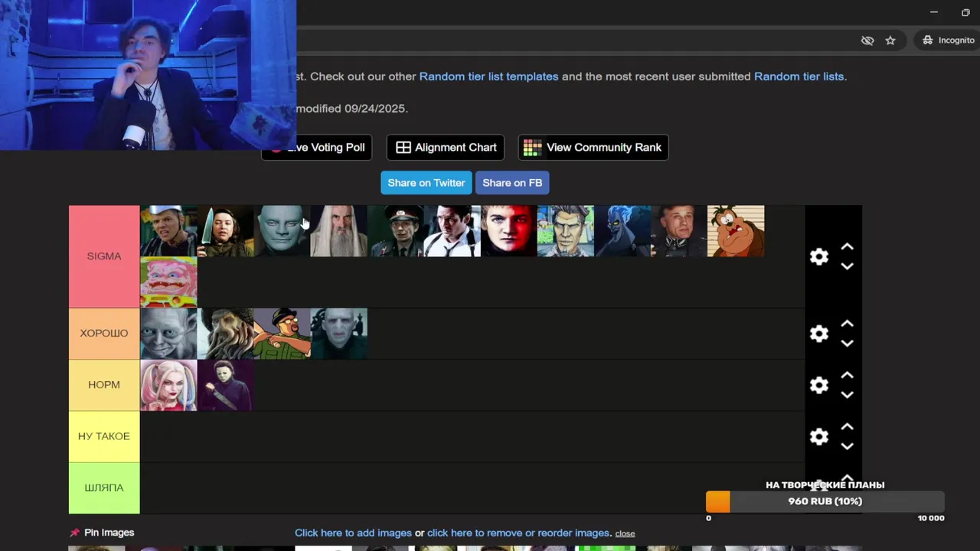Open settings gear for SIGMA row
The width and height of the screenshot is (980, 551).
819,256
